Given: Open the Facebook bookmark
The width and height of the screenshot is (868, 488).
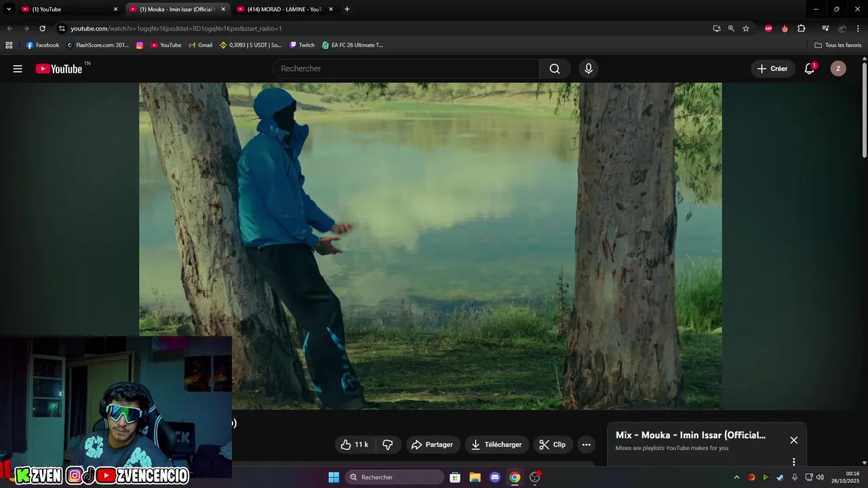Looking at the screenshot, I should click(x=43, y=45).
